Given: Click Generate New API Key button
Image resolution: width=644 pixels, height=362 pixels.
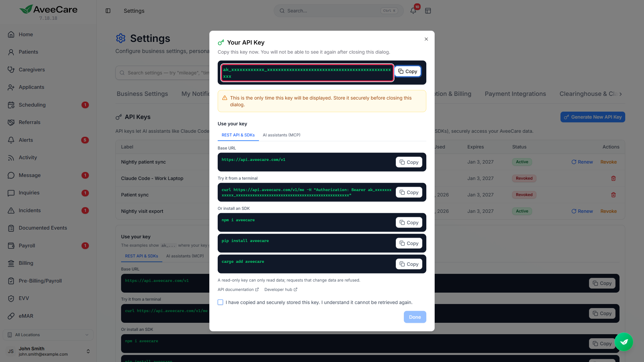Looking at the screenshot, I should click(593, 117).
